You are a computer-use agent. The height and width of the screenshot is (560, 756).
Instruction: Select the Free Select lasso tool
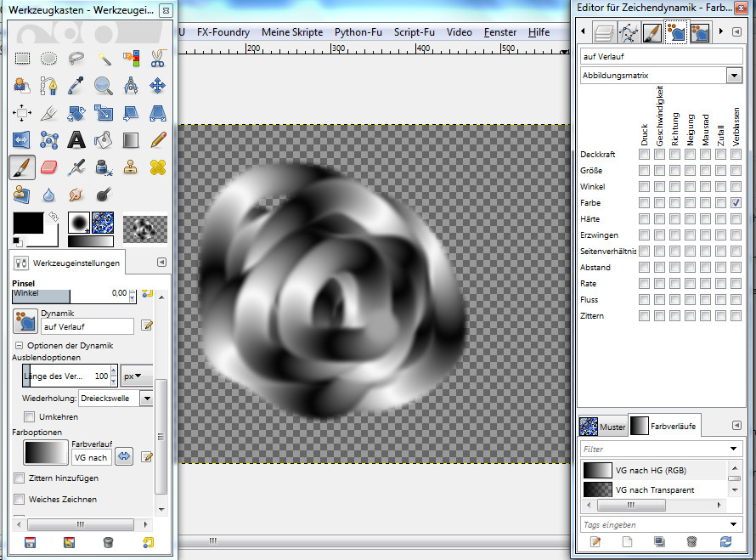(76, 59)
